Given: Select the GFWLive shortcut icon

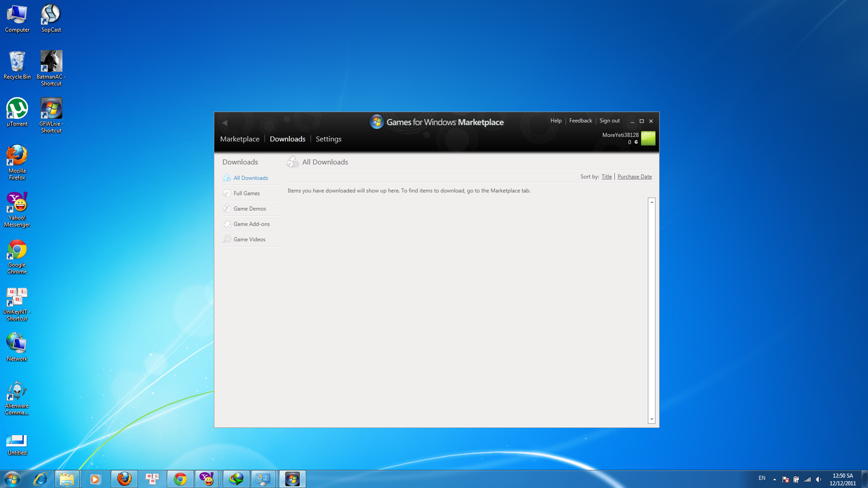Looking at the screenshot, I should tap(51, 115).
